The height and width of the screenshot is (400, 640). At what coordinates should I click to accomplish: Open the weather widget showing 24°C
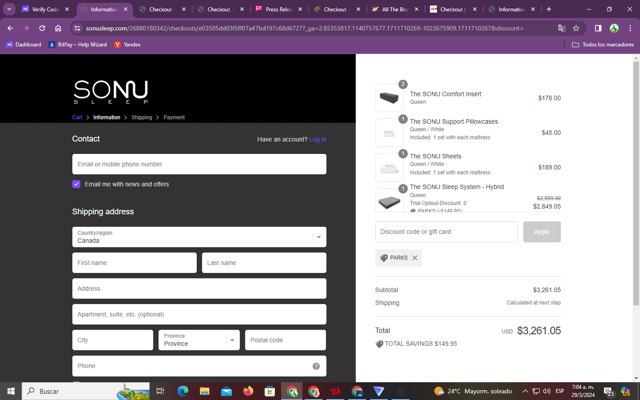click(473, 391)
